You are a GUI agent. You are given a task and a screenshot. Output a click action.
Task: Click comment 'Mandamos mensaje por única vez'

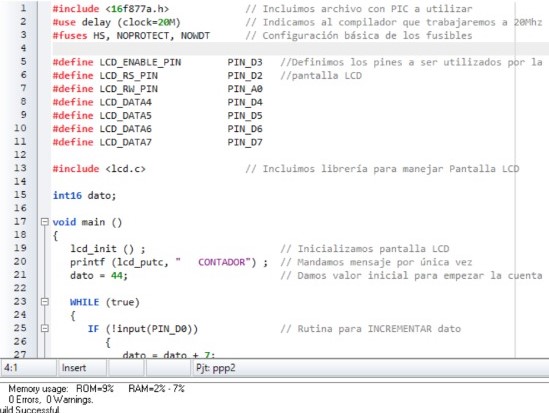pos(376,262)
